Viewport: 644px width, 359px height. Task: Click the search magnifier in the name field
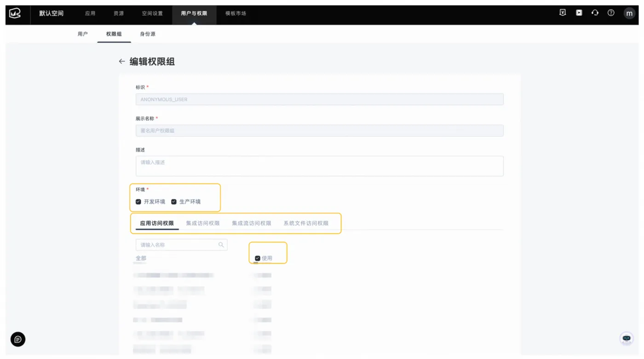(221, 245)
